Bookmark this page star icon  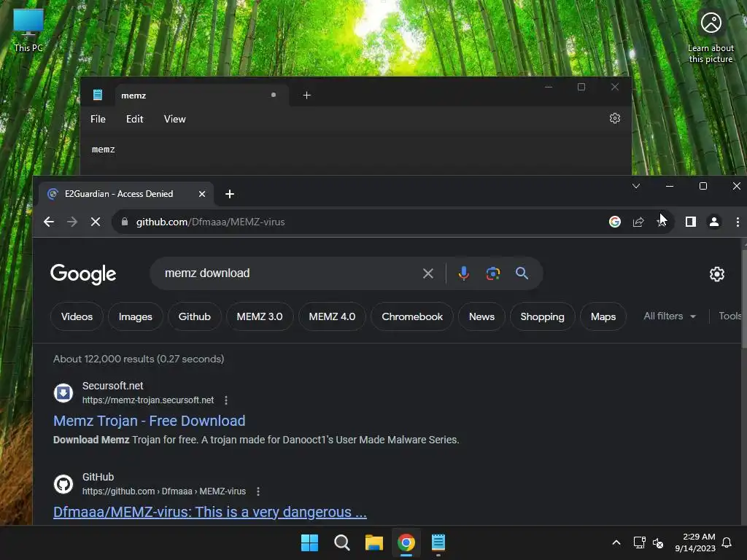[x=662, y=222]
